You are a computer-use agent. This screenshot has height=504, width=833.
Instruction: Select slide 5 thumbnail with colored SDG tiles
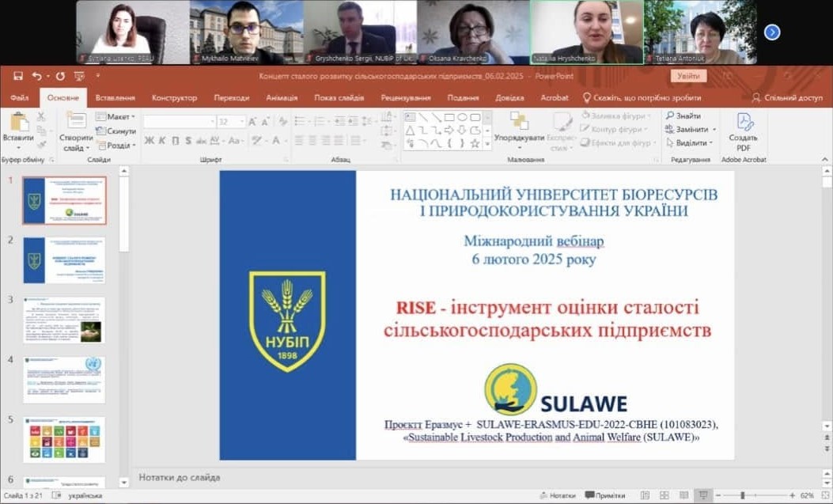[x=64, y=440]
